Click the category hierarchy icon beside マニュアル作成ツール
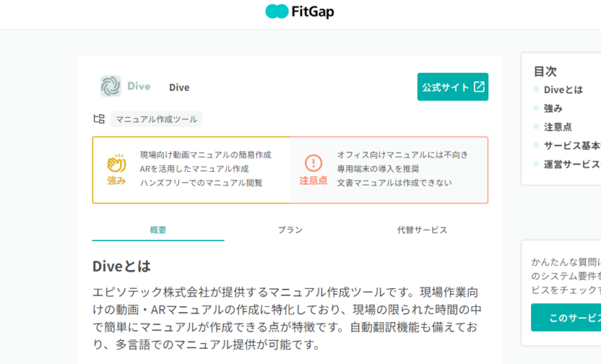The image size is (601, 364). 99,119
